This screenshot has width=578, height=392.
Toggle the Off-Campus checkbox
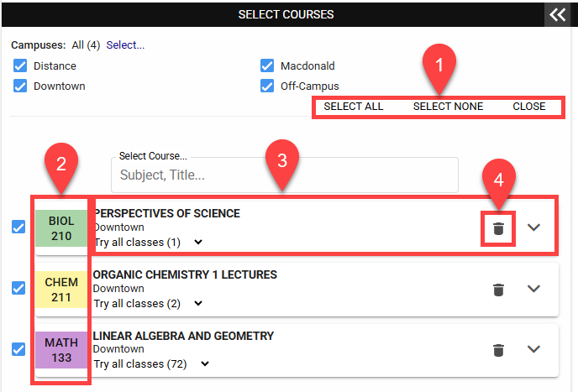[x=267, y=86]
